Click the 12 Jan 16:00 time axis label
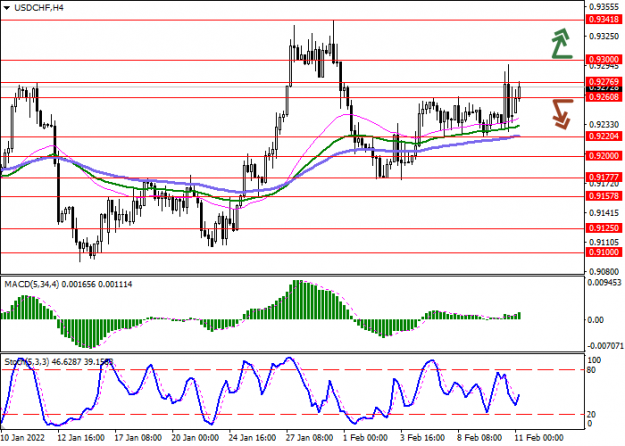625x446 pixels. [82, 438]
